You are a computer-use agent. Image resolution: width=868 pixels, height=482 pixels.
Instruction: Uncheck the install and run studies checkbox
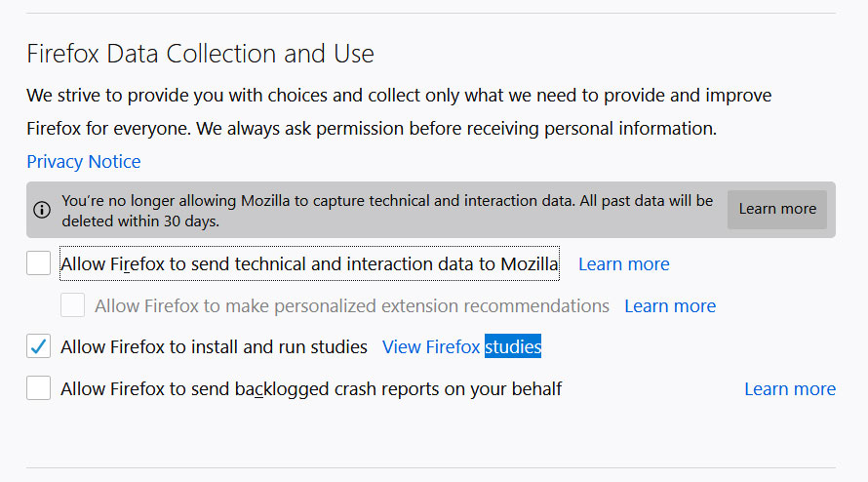click(39, 346)
